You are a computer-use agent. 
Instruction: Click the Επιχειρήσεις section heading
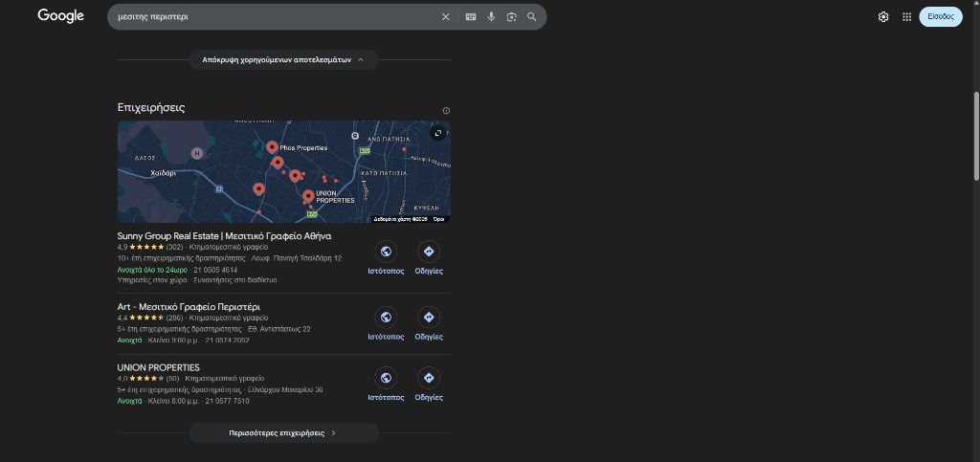click(151, 107)
